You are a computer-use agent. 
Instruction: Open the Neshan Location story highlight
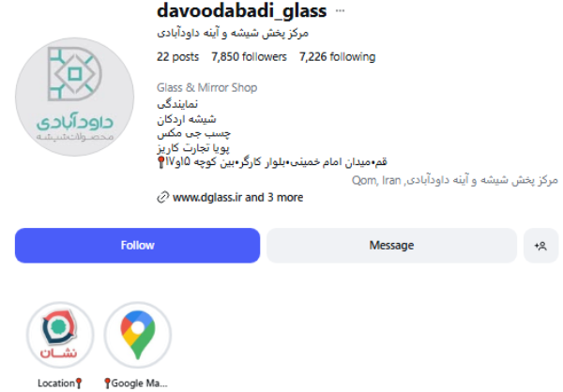(x=60, y=335)
